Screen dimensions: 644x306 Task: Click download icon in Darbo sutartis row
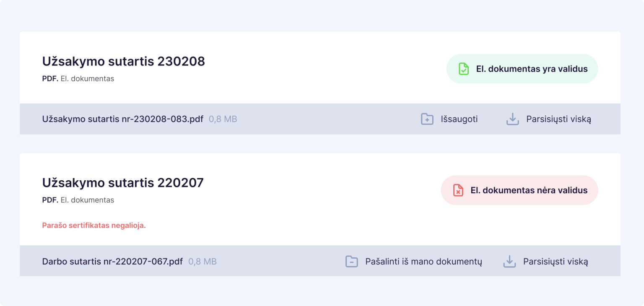point(509,262)
